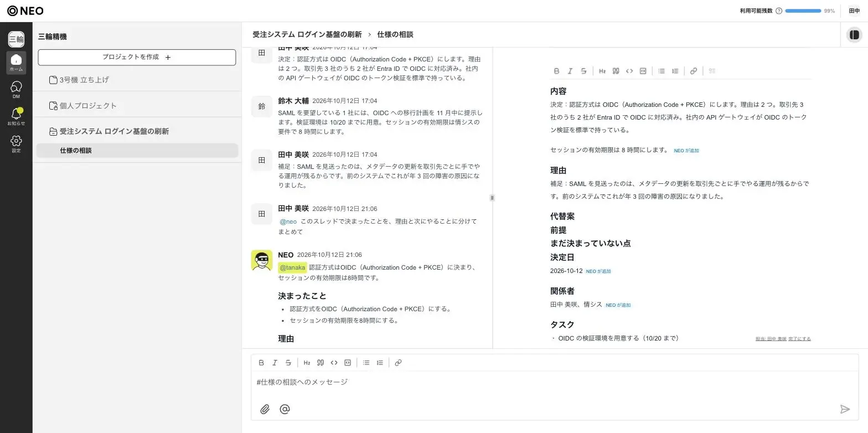Viewport: 868px width, 433px height.
Task: Insert code block in the document panel toolbar
Action: click(643, 71)
